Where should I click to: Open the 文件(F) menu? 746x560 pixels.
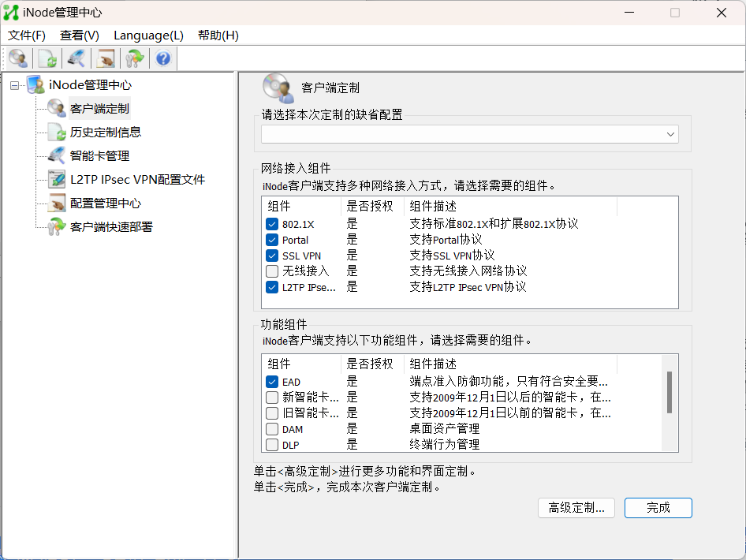click(27, 35)
